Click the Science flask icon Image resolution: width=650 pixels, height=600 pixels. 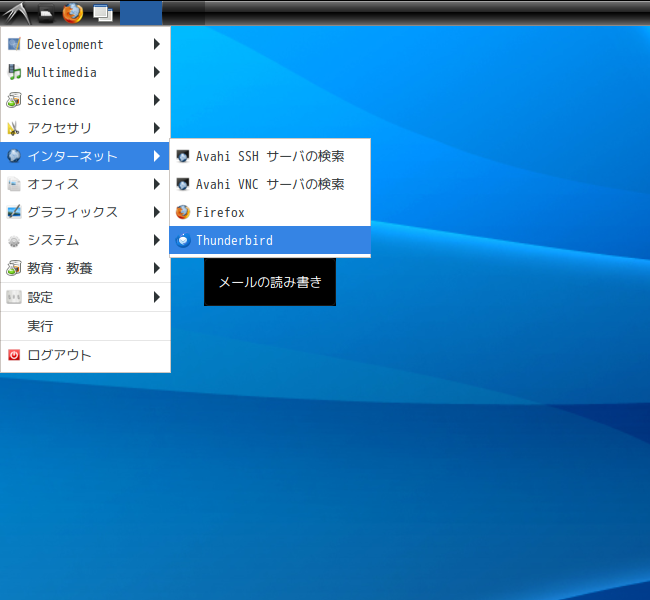pyautogui.click(x=14, y=100)
